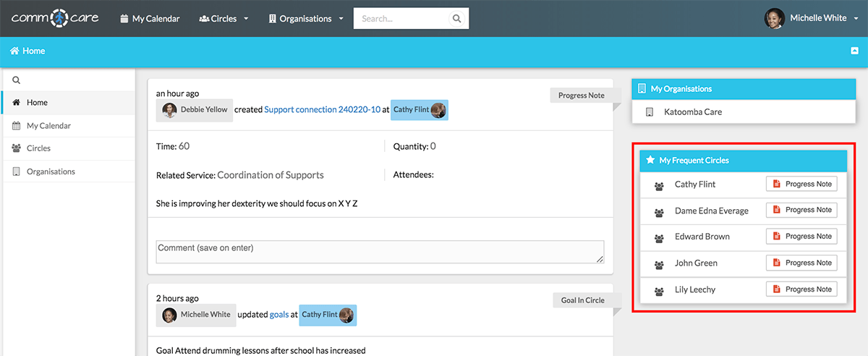Click the Home icon in the breadcrumb bar

coord(14,51)
